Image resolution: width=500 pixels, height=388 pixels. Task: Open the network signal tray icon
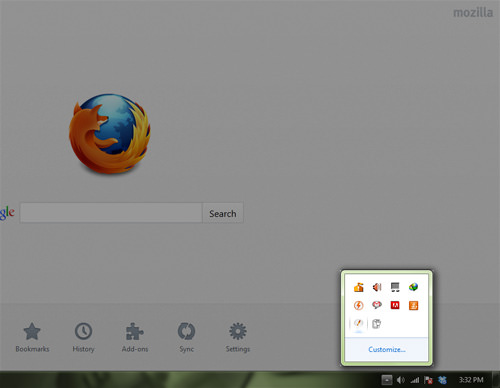pyautogui.click(x=415, y=380)
